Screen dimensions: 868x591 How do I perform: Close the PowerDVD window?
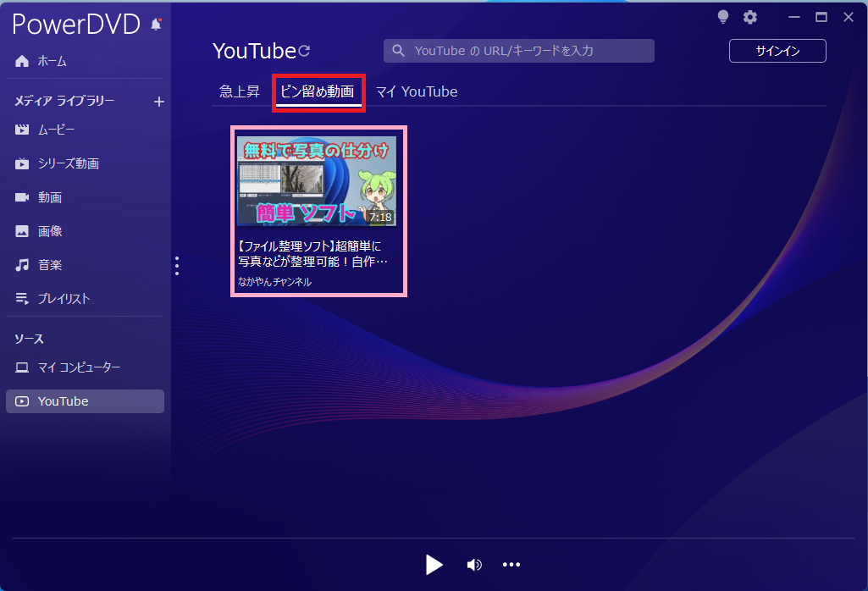click(848, 17)
